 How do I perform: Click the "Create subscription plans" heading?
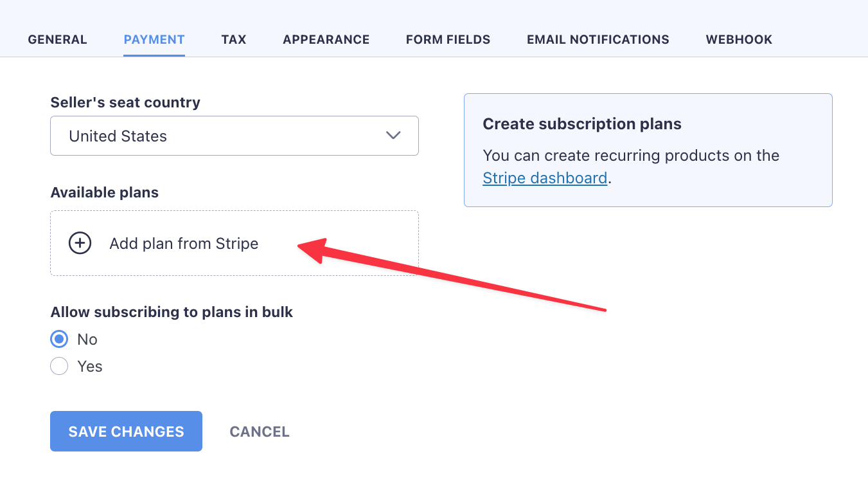(581, 123)
